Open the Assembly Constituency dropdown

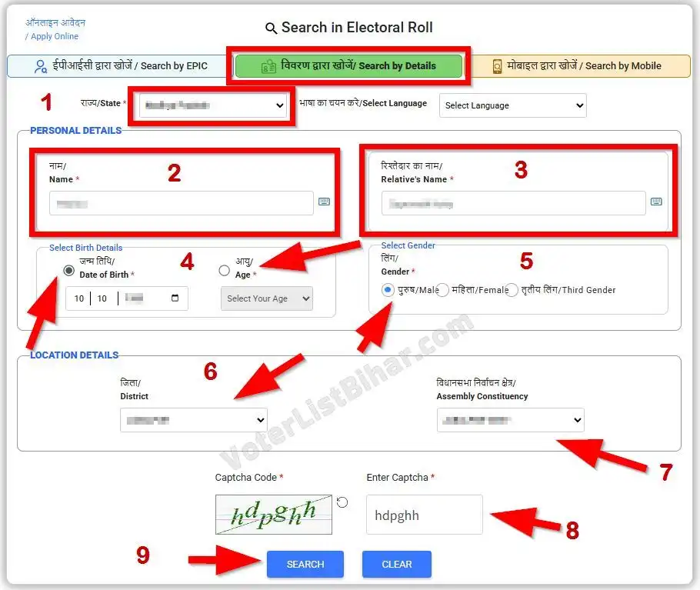tap(510, 420)
